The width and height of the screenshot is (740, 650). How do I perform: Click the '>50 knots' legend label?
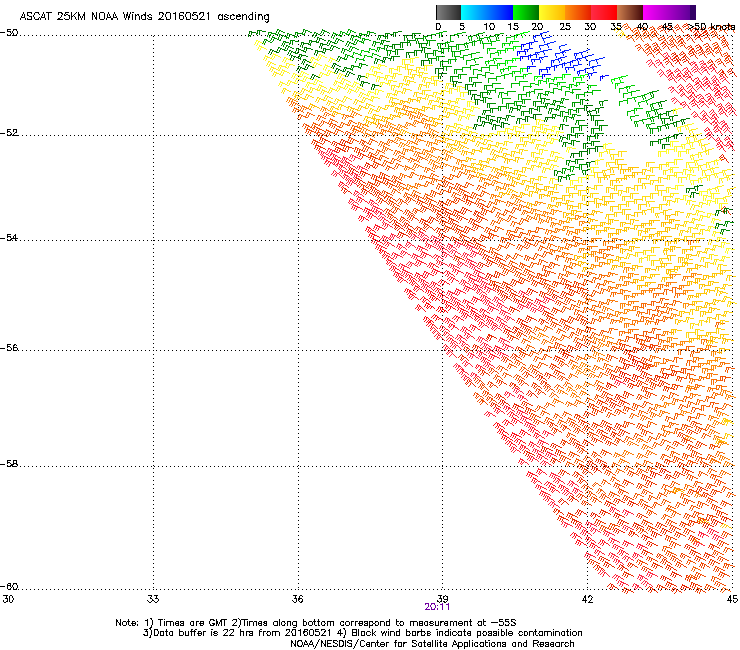point(711,27)
